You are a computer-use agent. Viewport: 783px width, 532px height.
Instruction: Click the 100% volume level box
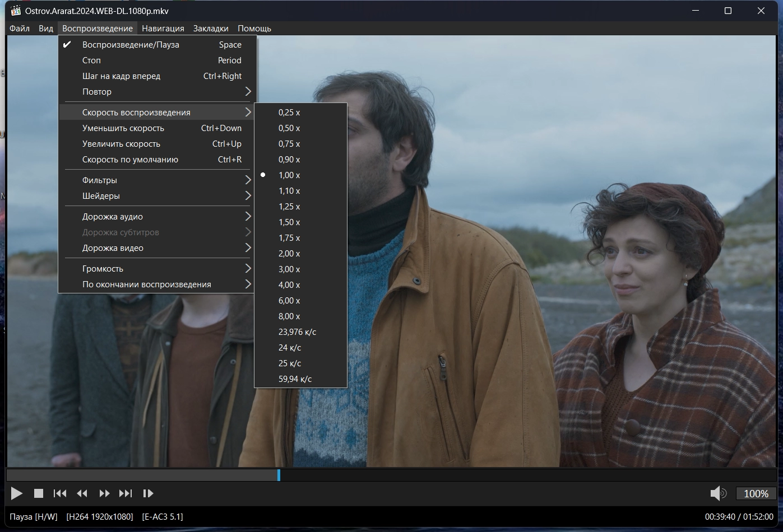[x=756, y=493]
